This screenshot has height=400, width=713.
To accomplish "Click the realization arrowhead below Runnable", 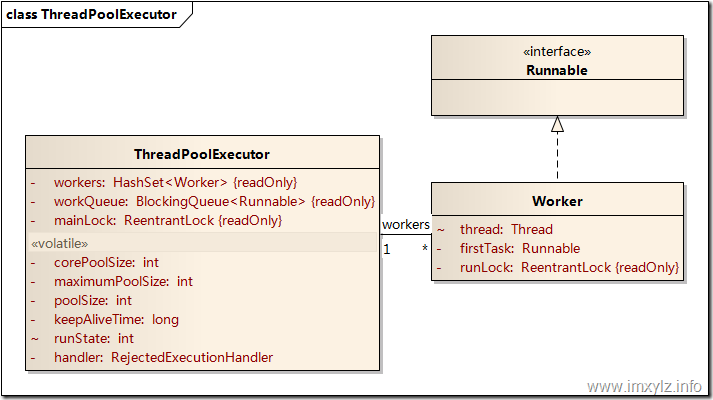I will (x=557, y=124).
